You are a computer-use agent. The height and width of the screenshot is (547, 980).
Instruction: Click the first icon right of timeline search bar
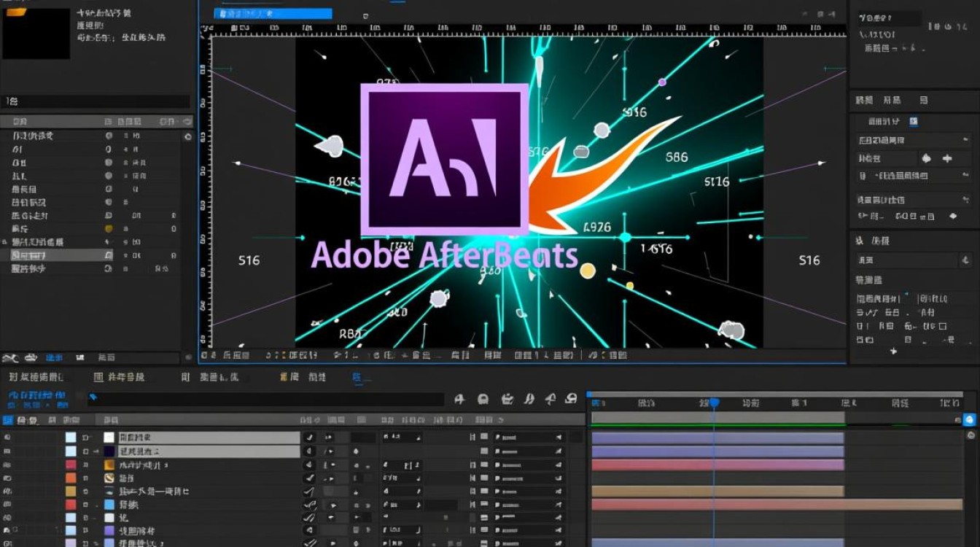tap(459, 399)
